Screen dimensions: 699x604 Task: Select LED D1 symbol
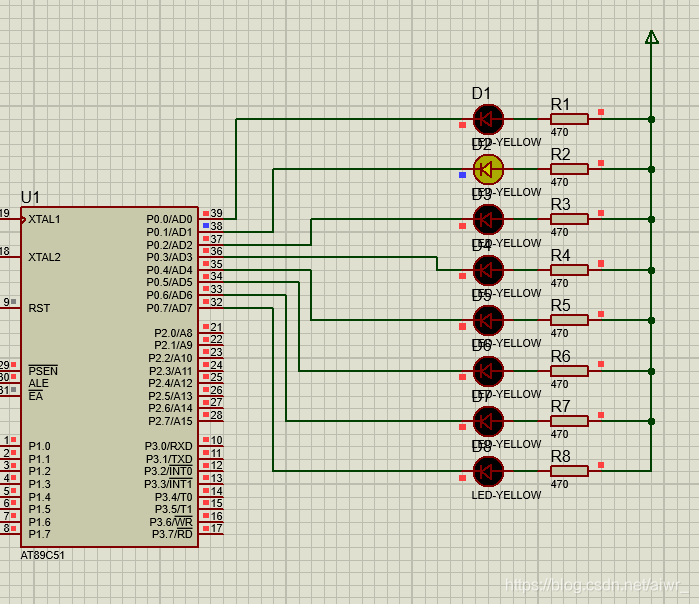(x=488, y=119)
